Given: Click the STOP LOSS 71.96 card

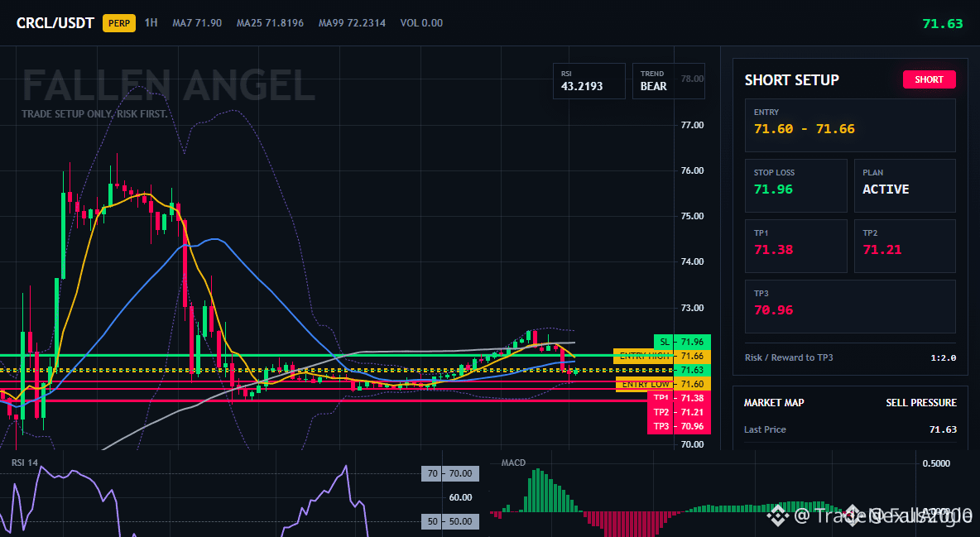Looking at the screenshot, I should (795, 185).
